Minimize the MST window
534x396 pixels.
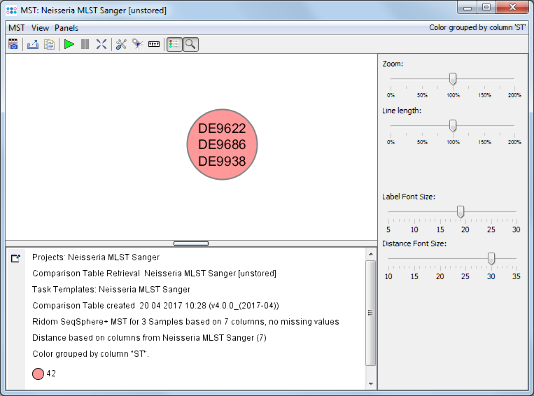click(467, 7)
